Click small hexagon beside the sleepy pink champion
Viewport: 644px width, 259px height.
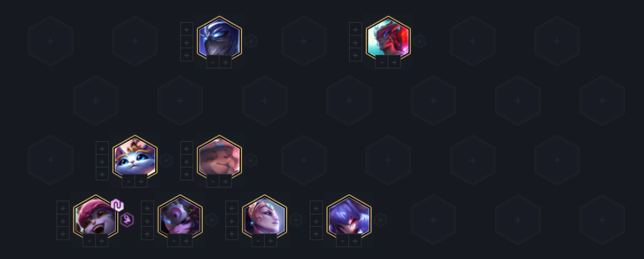pyautogui.click(x=251, y=160)
